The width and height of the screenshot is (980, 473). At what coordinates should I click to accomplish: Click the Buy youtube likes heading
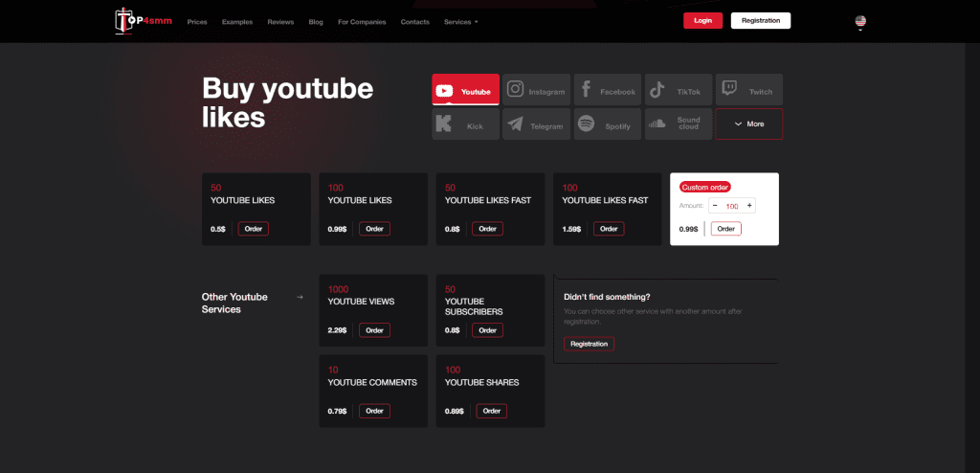(x=287, y=102)
